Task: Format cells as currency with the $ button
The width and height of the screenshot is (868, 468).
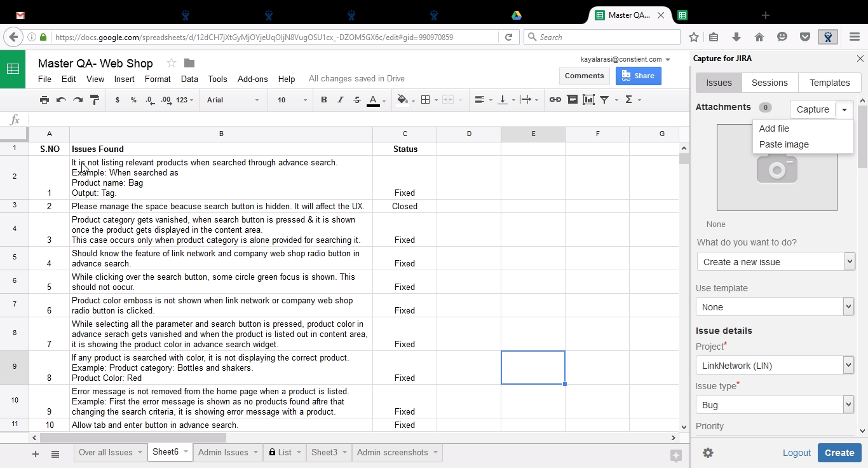Action: 118,100
